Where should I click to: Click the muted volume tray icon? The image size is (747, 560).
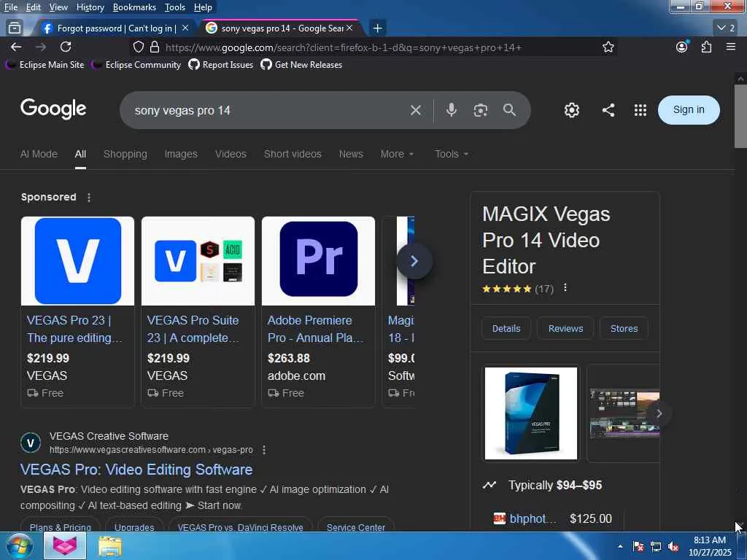673,547
